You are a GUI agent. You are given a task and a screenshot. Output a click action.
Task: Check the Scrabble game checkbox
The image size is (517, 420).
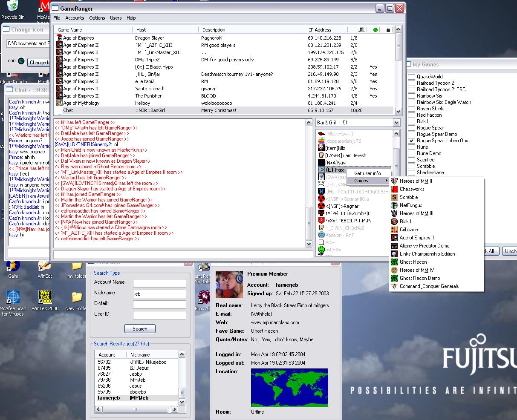(x=412, y=166)
